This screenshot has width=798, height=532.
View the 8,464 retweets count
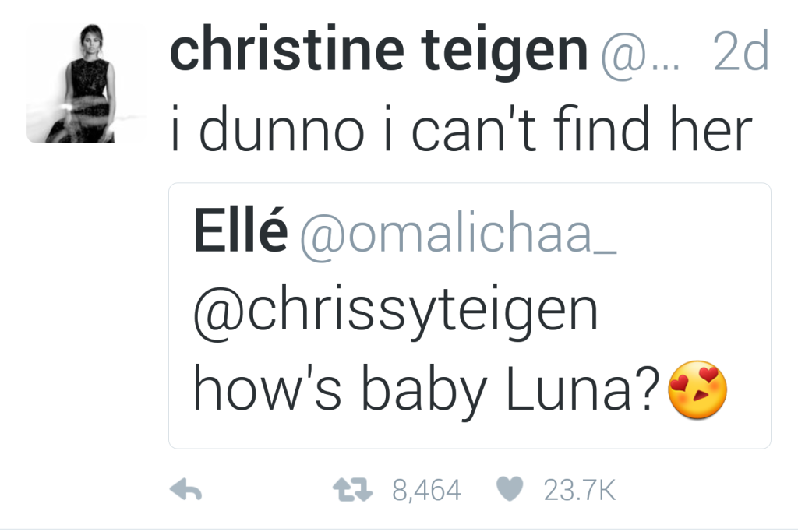coord(426,490)
